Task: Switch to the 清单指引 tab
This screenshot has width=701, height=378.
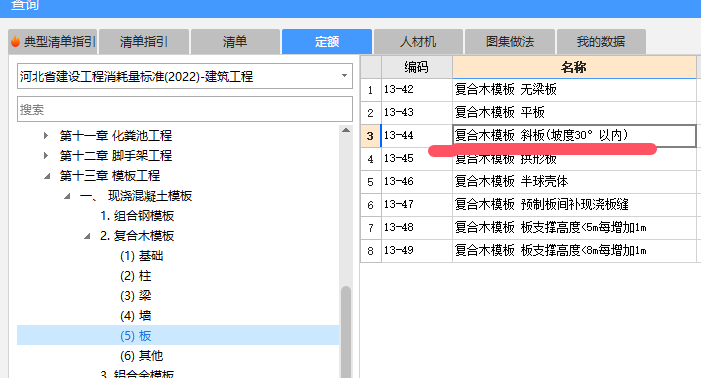Action: tap(144, 42)
